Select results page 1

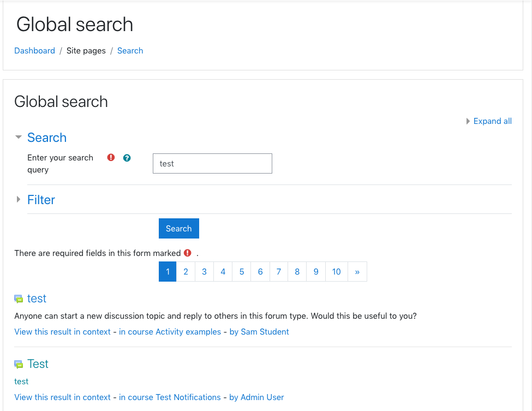tap(168, 271)
